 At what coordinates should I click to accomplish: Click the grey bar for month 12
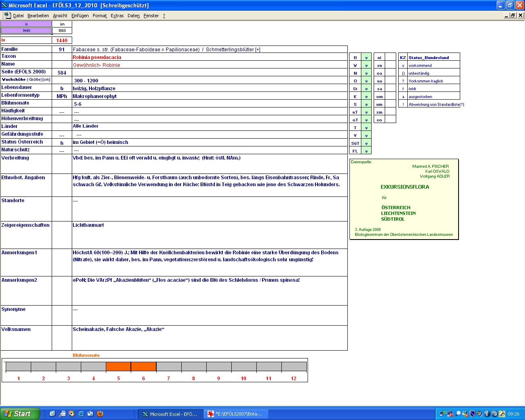294,366
